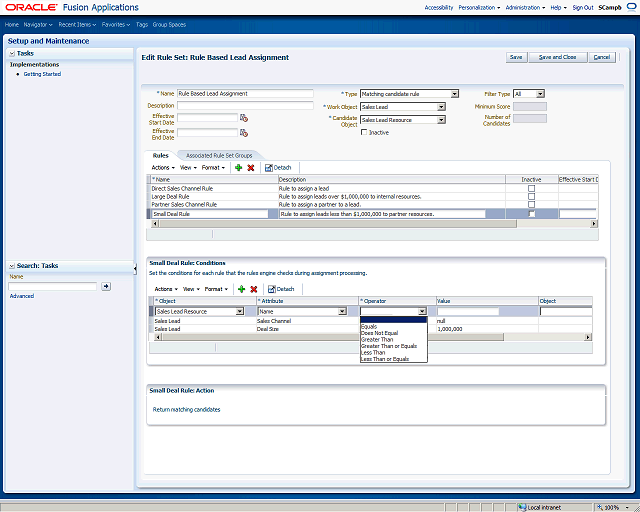The width and height of the screenshot is (640, 512).
Task: Open the Type dropdown
Action: [455, 94]
